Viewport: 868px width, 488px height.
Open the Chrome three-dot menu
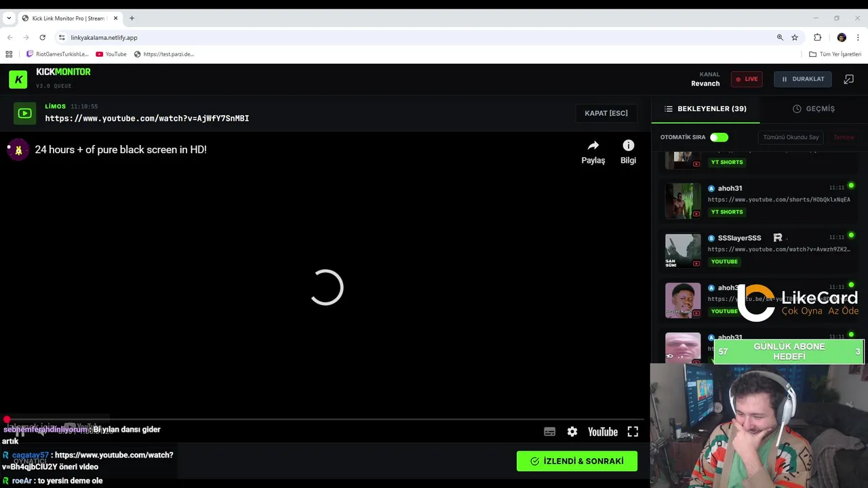(x=859, y=37)
